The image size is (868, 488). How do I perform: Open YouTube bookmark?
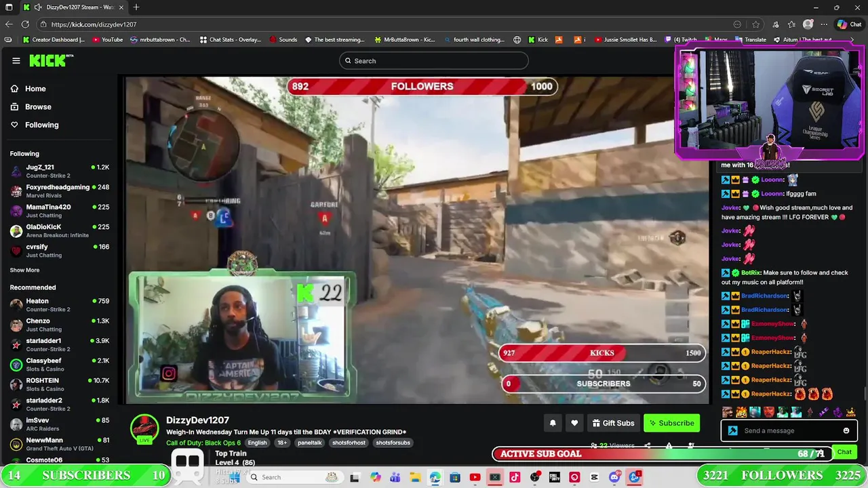[107, 40]
